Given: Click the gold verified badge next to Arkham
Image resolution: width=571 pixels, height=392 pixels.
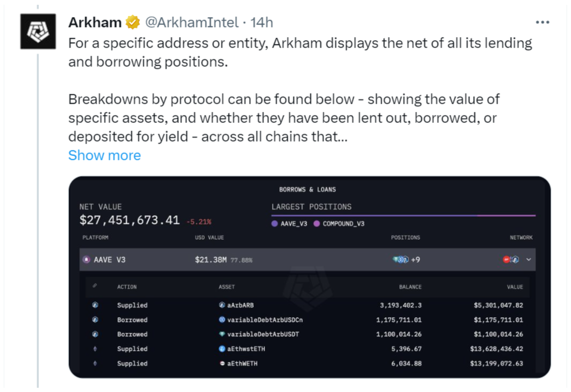Looking at the screenshot, I should (x=133, y=22).
